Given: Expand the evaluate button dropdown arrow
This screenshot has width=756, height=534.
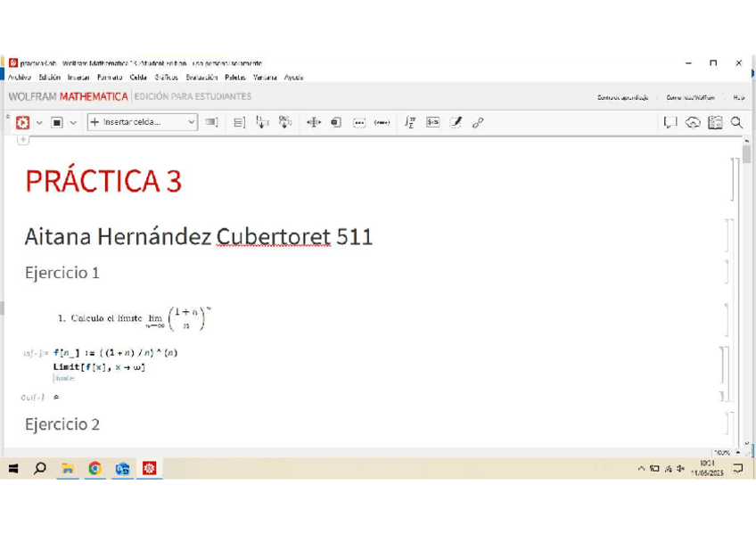Looking at the screenshot, I should [38, 122].
